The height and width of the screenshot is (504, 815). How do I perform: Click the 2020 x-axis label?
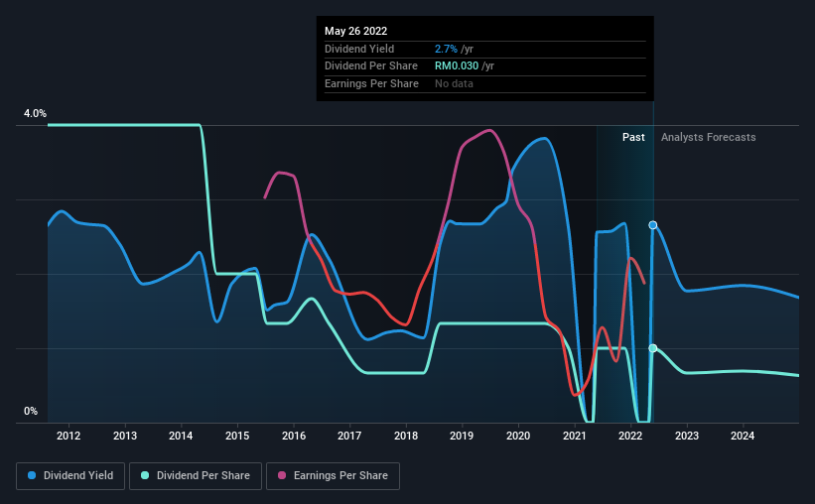518,436
